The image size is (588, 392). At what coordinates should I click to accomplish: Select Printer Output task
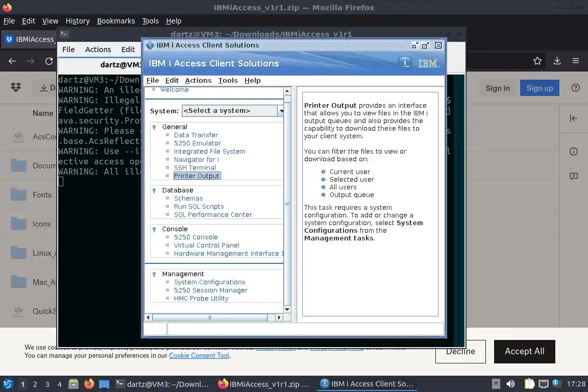click(x=197, y=176)
